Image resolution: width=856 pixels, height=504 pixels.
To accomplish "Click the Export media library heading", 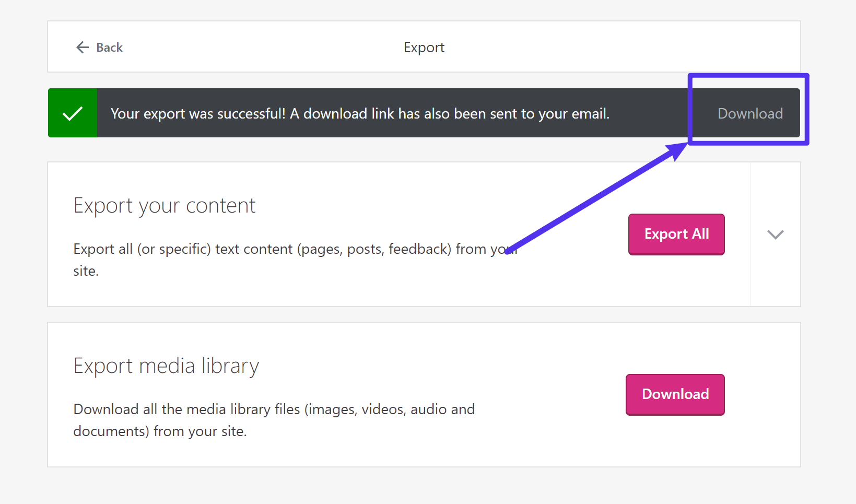I will point(166,366).
